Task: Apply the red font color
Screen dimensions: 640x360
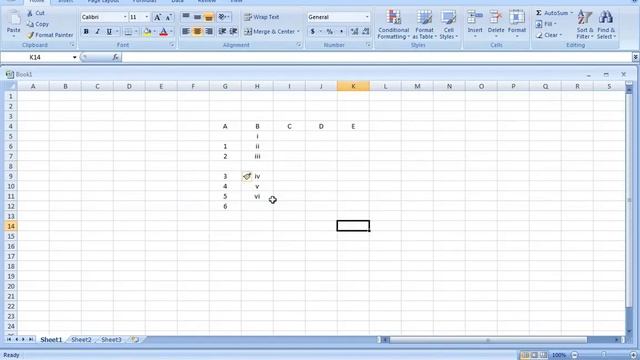Action: [x=164, y=31]
